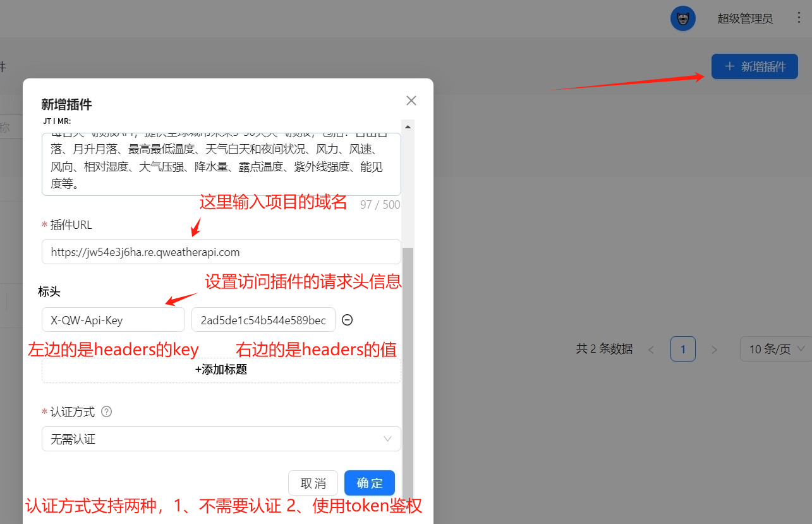The height and width of the screenshot is (524, 812).
Task: Go to the previous page arrow
Action: pos(651,349)
